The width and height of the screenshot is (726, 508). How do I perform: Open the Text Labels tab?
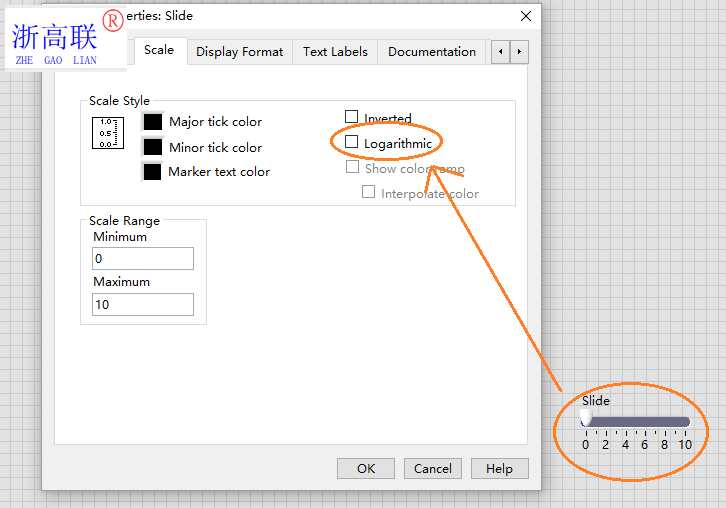(335, 52)
